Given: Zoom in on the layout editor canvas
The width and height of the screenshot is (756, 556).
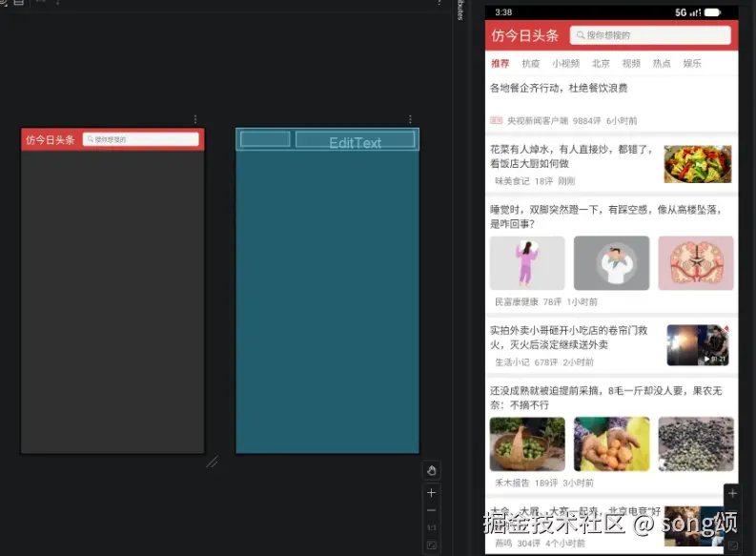Looking at the screenshot, I should pyautogui.click(x=432, y=493).
